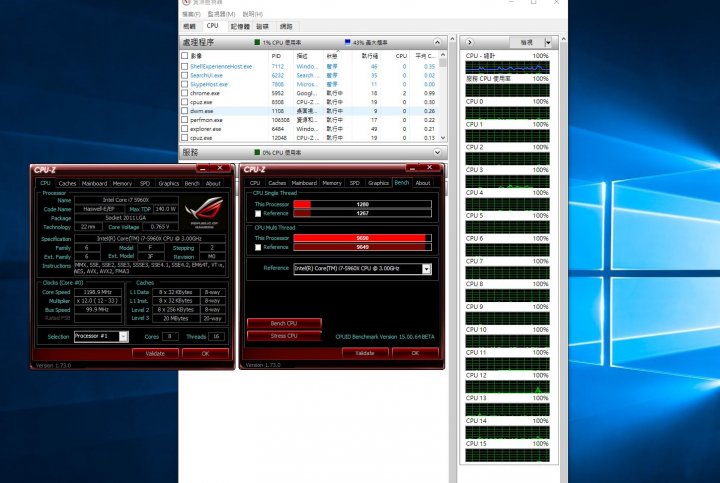This screenshot has width=720, height=483.
Task: Collapse the graph pane with the arrow button
Action: pyautogui.click(x=469, y=42)
